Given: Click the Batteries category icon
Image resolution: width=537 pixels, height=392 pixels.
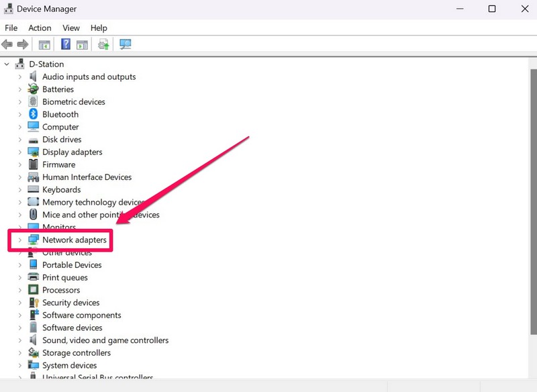Looking at the screenshot, I should point(34,89).
